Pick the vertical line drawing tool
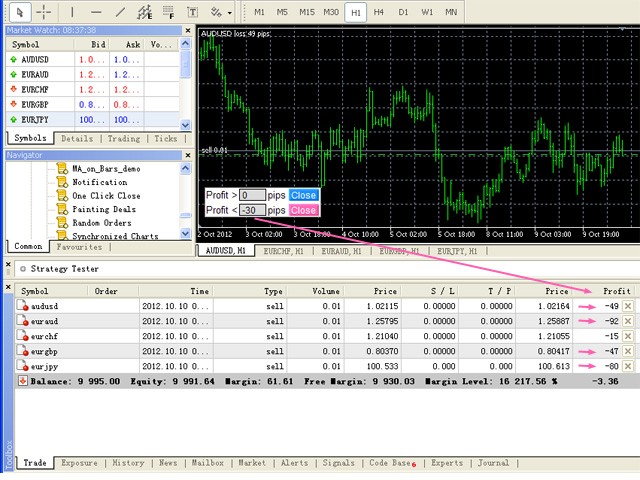The image size is (640, 480). point(72,12)
